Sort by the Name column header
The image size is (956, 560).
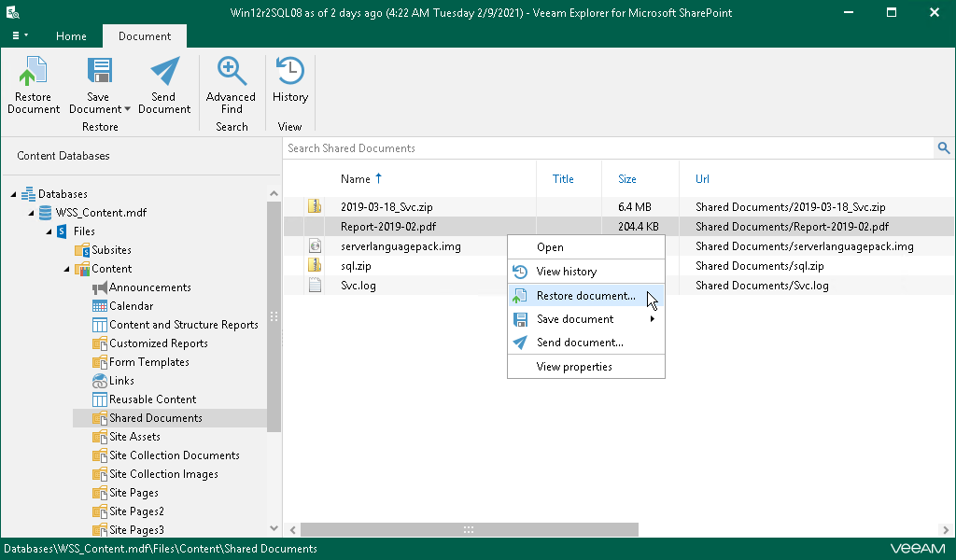click(356, 179)
